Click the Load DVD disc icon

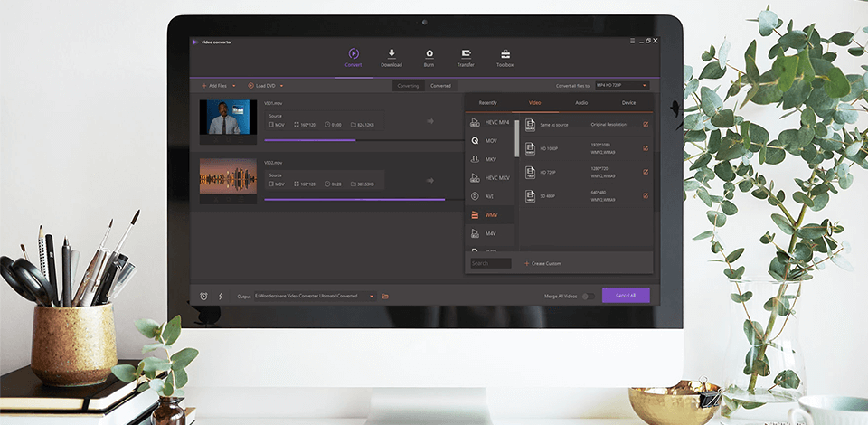[250, 86]
